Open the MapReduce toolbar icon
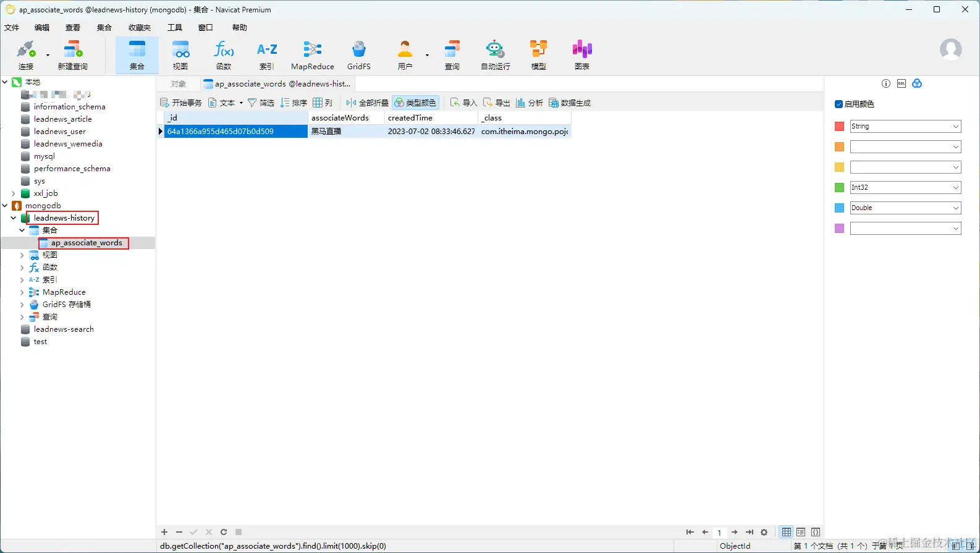The image size is (980, 553). (x=313, y=55)
